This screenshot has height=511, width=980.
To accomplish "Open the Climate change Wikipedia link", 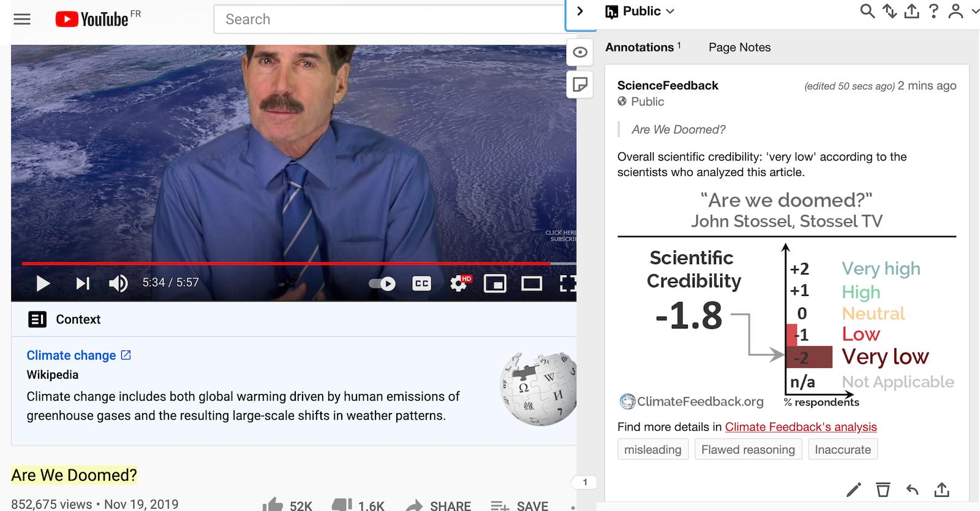I will point(78,355).
